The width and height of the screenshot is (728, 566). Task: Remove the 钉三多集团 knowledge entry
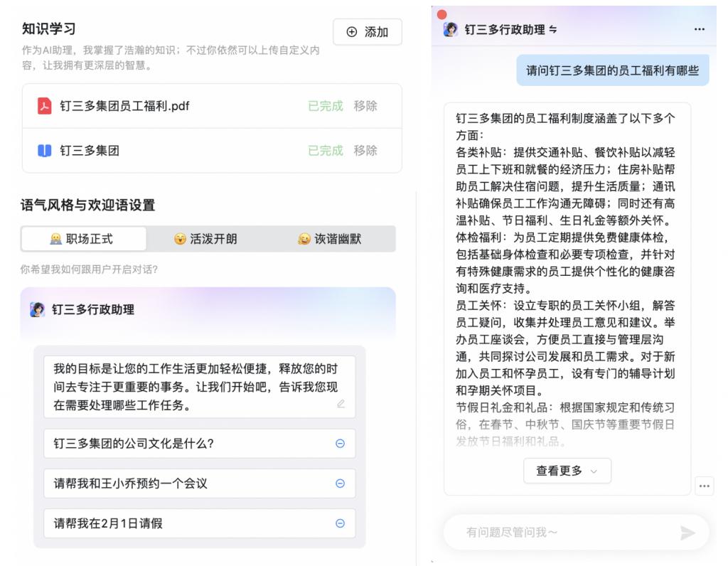[365, 151]
